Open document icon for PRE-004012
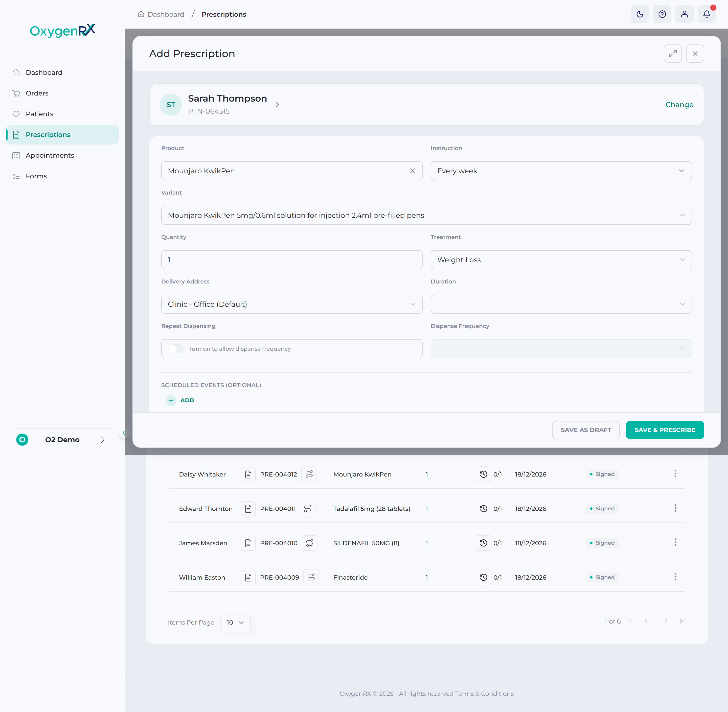 248,474
